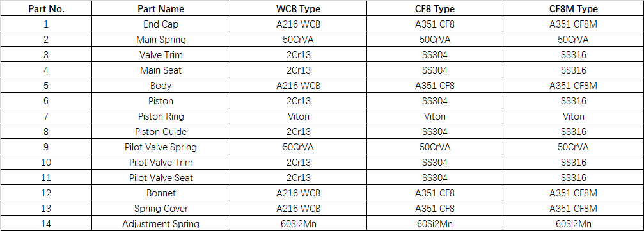Click the CF8M Type column header
The width and height of the screenshot is (644, 231).
[x=574, y=8]
